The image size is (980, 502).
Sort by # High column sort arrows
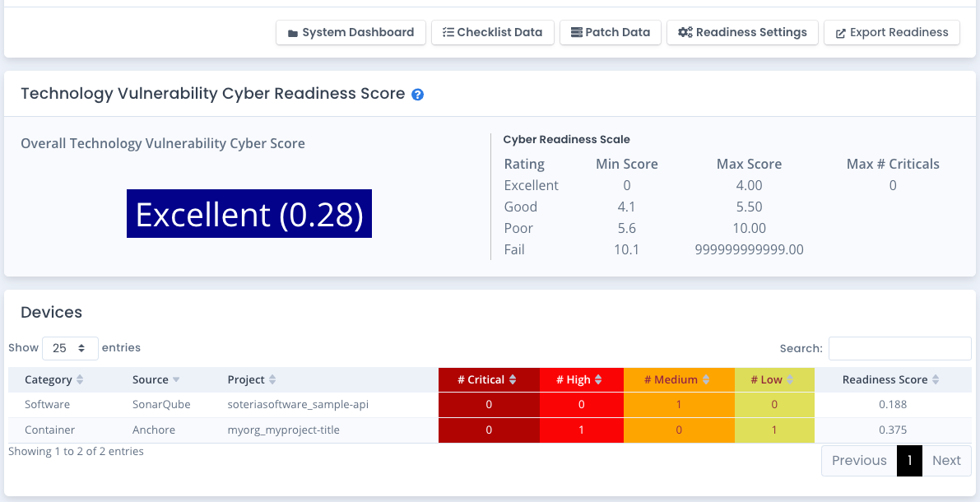point(598,379)
